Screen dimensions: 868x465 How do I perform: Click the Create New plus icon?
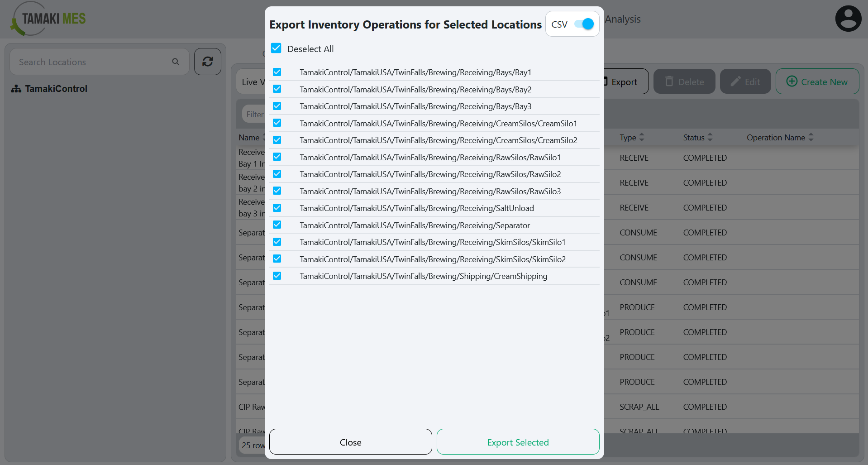792,81
